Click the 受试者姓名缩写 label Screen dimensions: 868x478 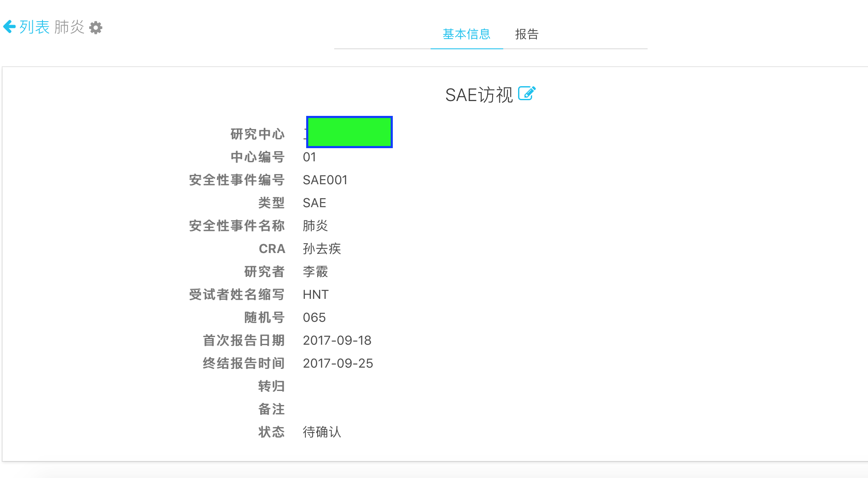pyautogui.click(x=237, y=295)
